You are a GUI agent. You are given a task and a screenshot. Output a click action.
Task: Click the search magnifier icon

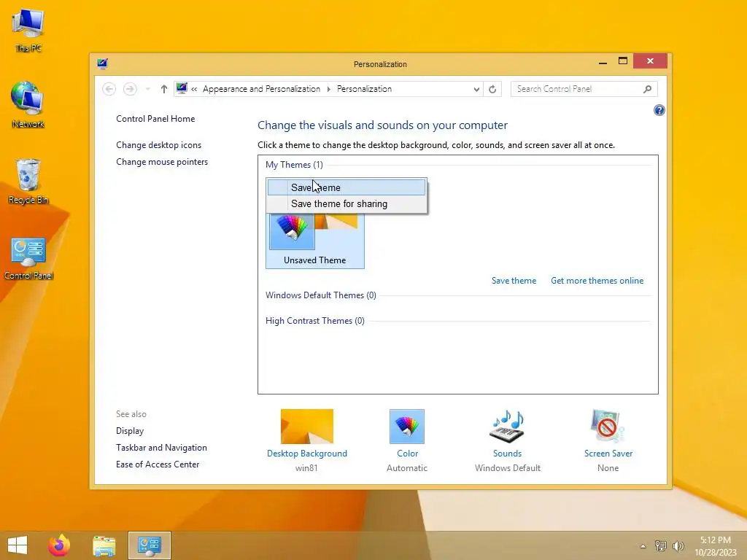[x=647, y=89]
